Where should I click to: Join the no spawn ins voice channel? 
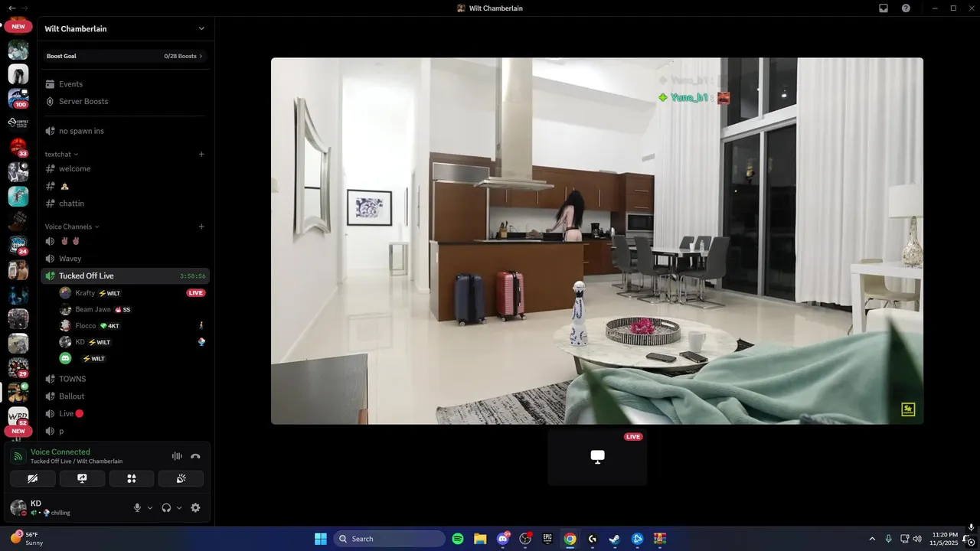[x=125, y=131]
